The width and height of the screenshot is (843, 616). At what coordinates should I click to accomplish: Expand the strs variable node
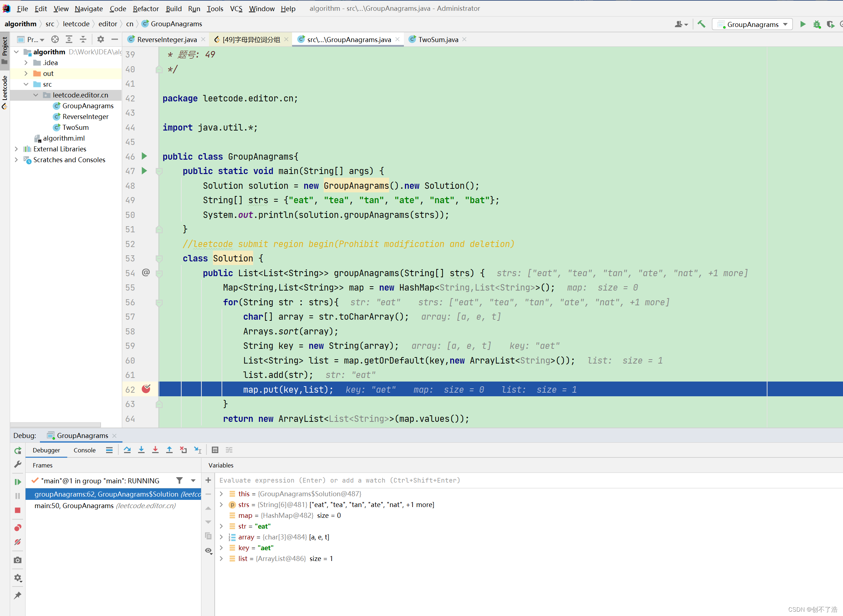point(222,505)
